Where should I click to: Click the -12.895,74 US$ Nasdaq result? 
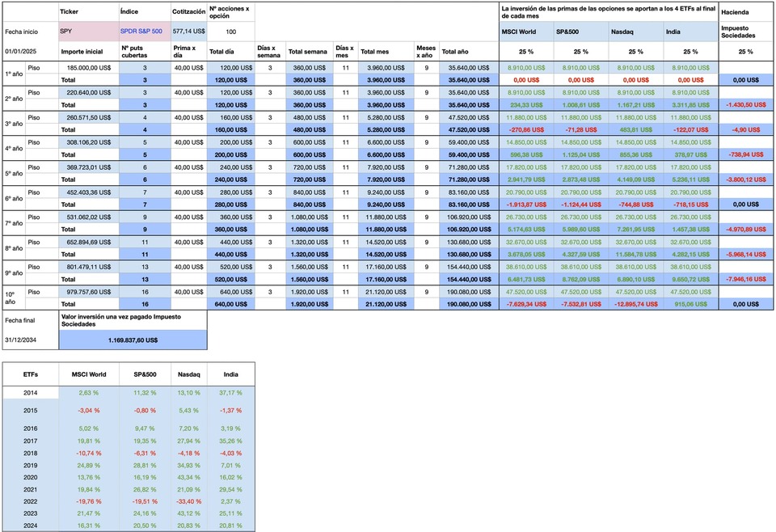pyautogui.click(x=636, y=304)
